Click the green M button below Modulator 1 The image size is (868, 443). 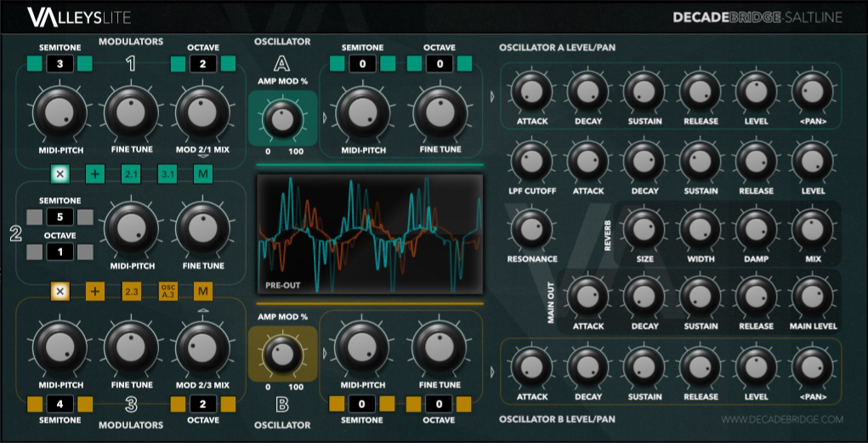click(203, 174)
